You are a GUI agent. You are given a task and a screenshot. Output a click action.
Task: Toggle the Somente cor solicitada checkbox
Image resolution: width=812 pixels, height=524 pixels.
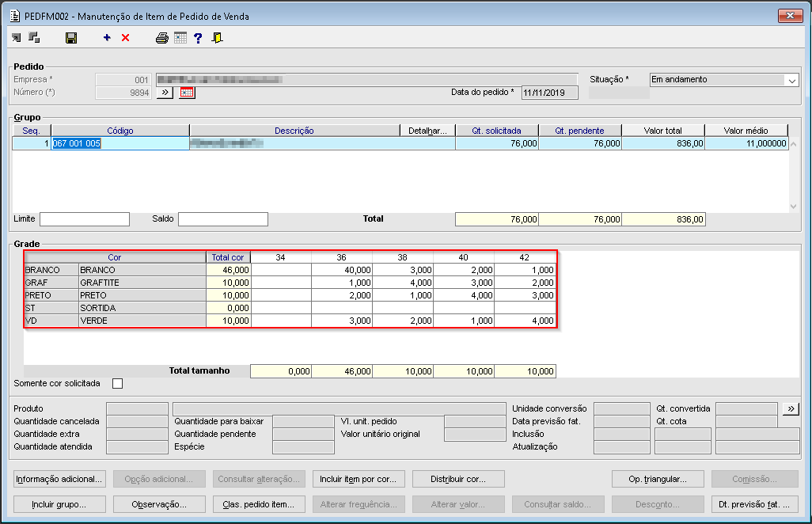tap(118, 384)
